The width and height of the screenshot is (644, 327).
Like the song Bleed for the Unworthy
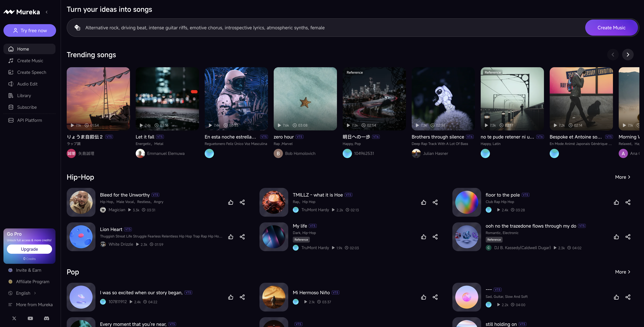coord(230,202)
